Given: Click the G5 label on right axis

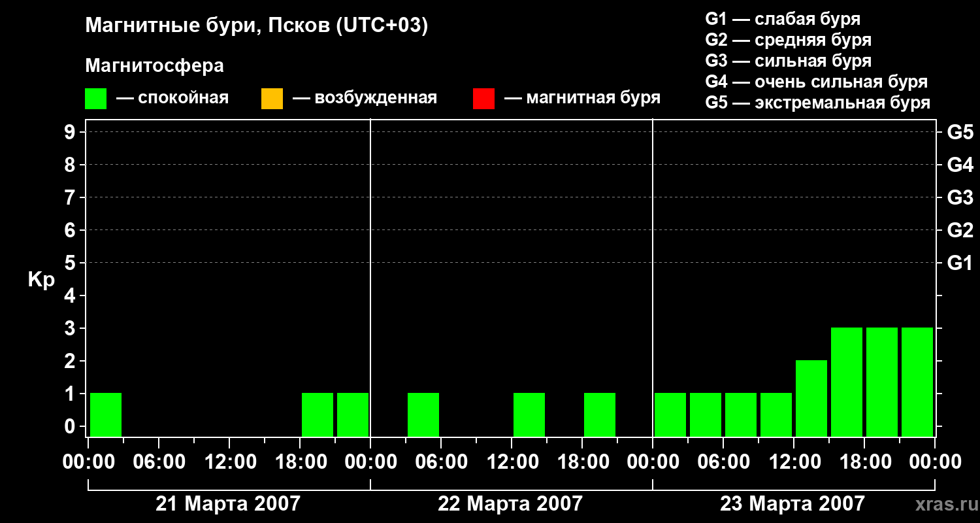Looking at the screenshot, I should point(960,132).
